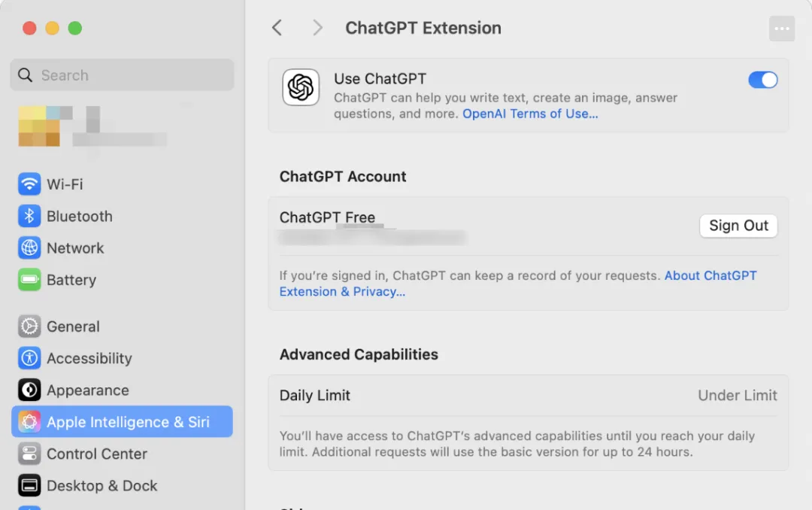Image resolution: width=812 pixels, height=510 pixels.
Task: Disable the Use ChatGPT toggle
Action: [762, 80]
